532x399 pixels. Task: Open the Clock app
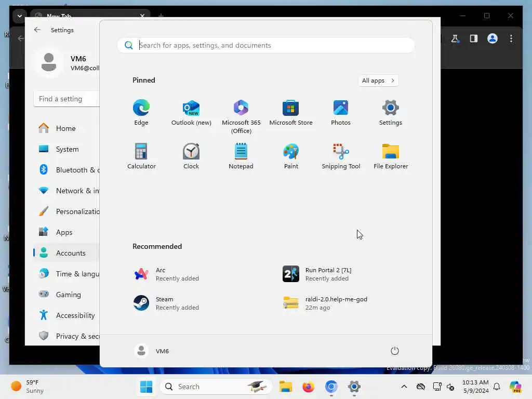pos(191,156)
